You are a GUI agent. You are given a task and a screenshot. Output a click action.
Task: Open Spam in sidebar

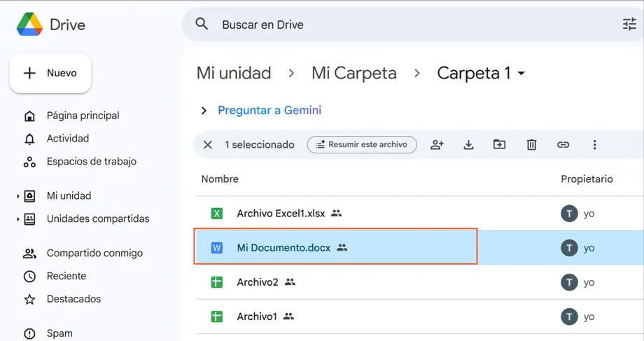point(59,333)
